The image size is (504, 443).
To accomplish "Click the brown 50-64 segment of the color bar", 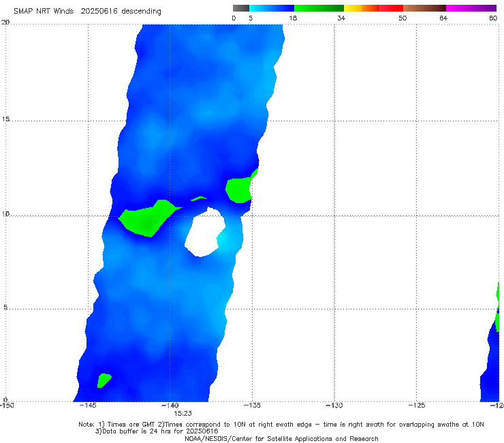I will [424, 8].
